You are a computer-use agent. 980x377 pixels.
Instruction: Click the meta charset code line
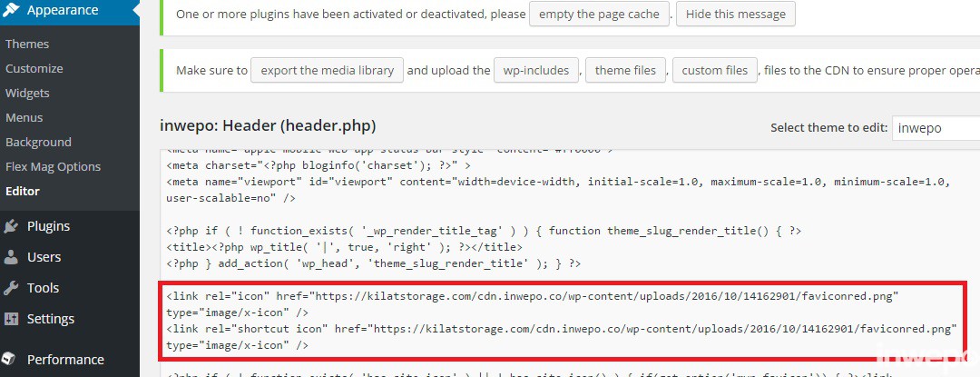[318, 165]
